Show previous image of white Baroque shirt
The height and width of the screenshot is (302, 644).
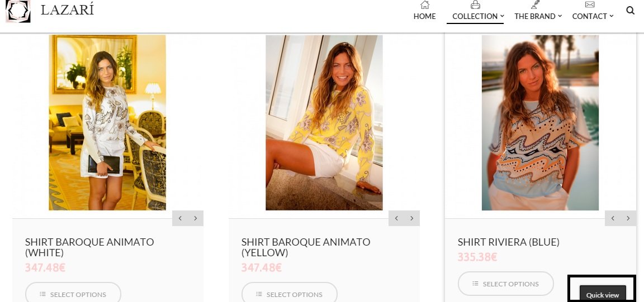pos(180,218)
